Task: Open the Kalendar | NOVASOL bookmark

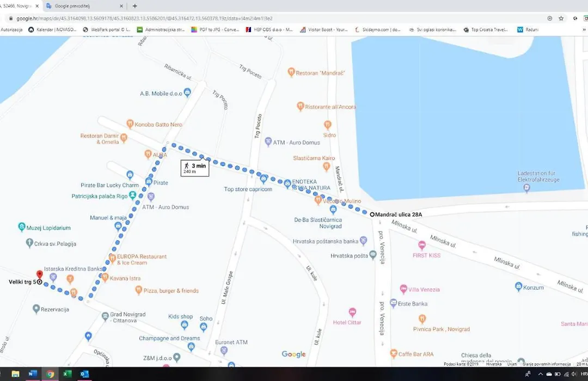Action: coord(52,29)
